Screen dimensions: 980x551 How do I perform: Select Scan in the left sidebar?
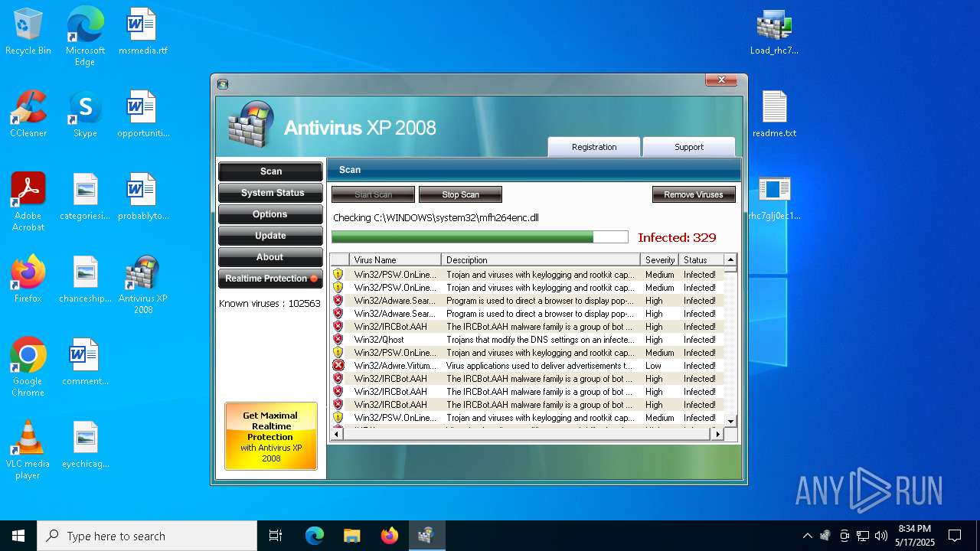[270, 171]
